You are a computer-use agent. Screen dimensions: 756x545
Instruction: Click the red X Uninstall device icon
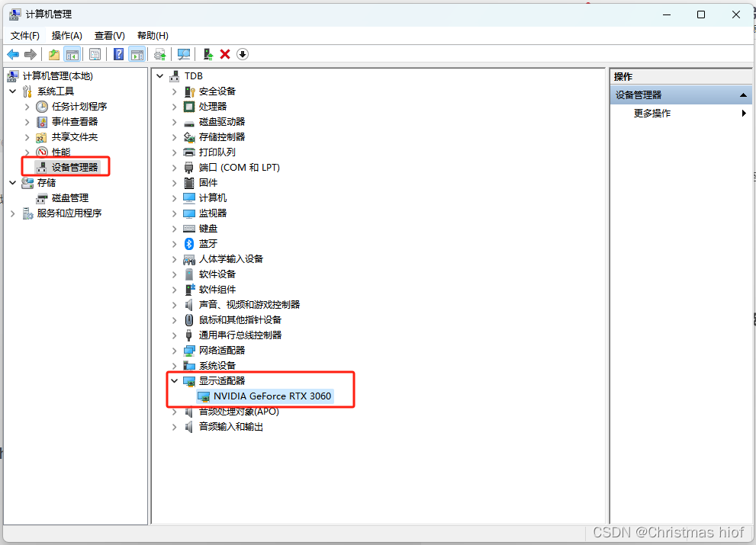point(225,54)
